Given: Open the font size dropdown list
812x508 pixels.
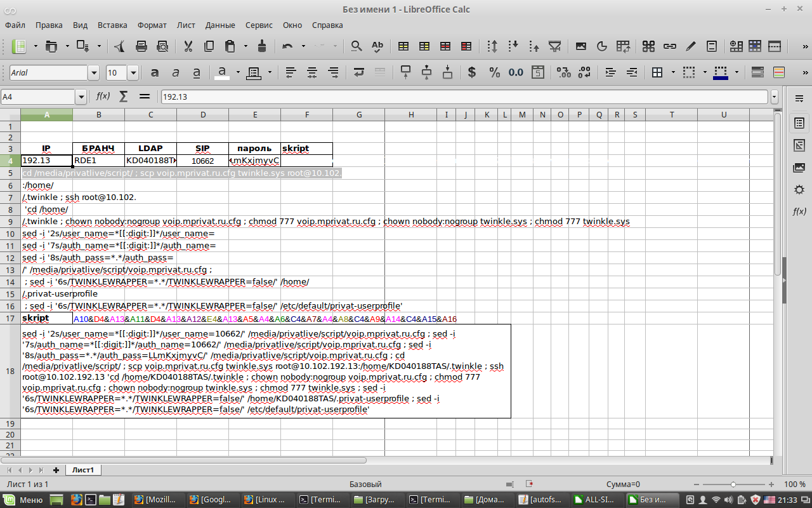Looking at the screenshot, I should pos(133,73).
